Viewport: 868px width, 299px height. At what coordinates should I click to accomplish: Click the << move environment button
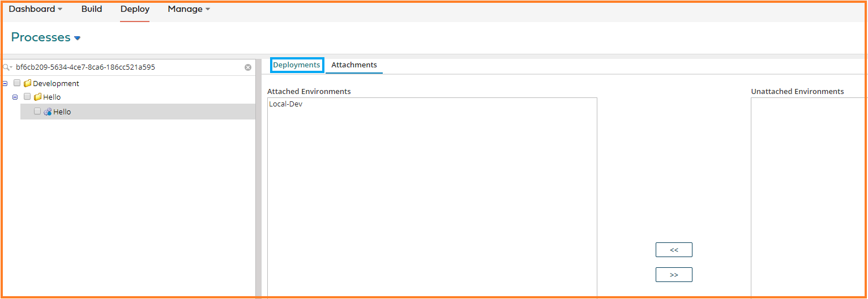pyautogui.click(x=674, y=250)
